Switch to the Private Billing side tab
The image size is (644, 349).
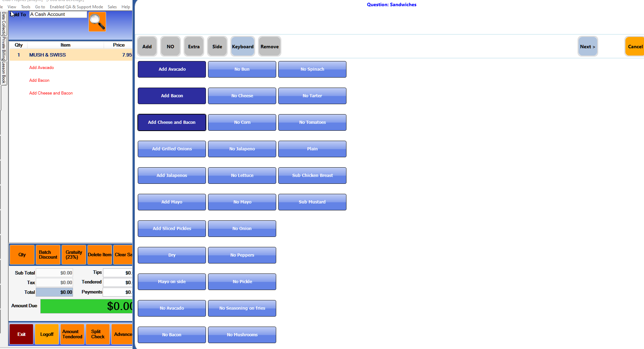tap(3, 48)
